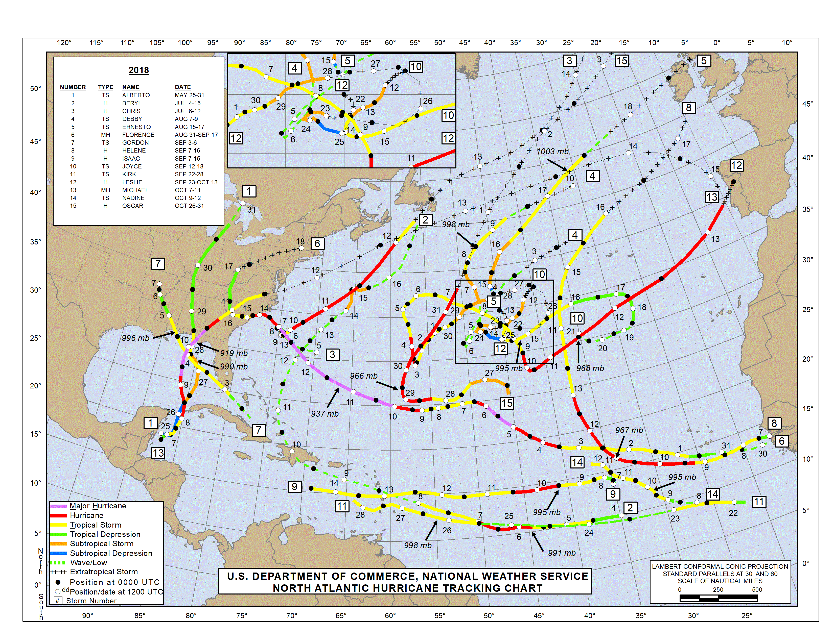Click the storm number 6 box beside date 18
The width and height of the screenshot is (834, 644).
(x=317, y=243)
